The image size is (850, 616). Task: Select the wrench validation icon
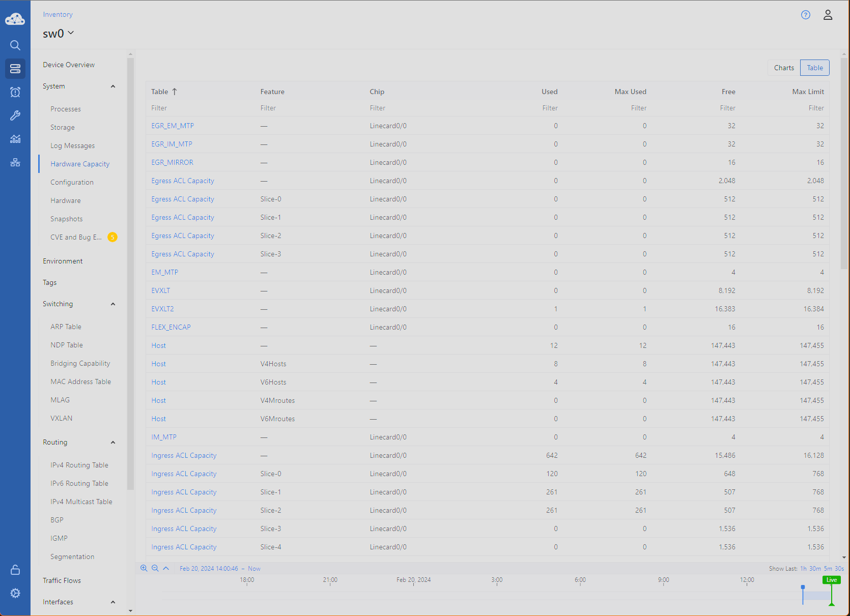(15, 115)
